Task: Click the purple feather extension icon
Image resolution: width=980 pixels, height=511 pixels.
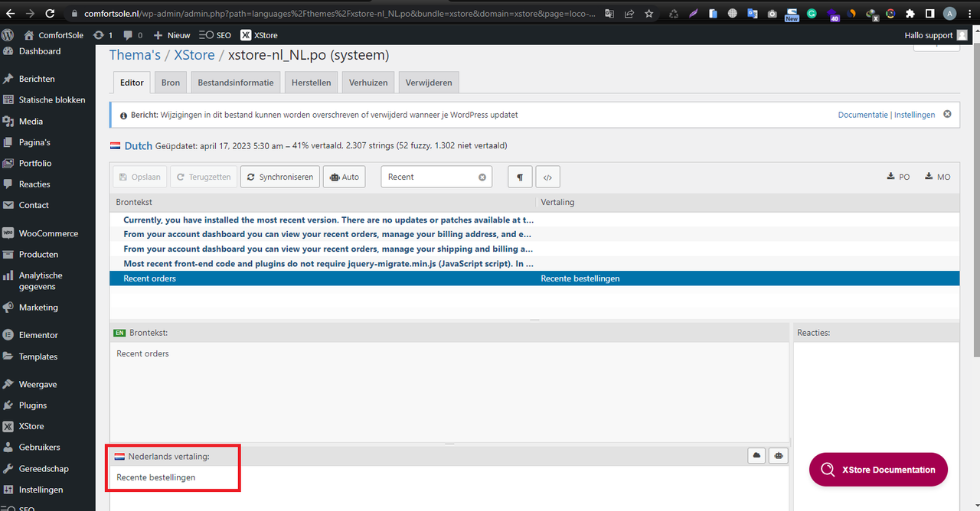Action: pos(694,14)
